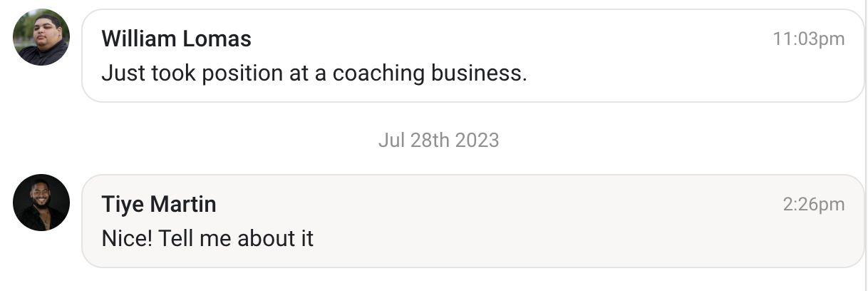
Task: Click the year "2023" in the date divider
Action: click(477, 140)
